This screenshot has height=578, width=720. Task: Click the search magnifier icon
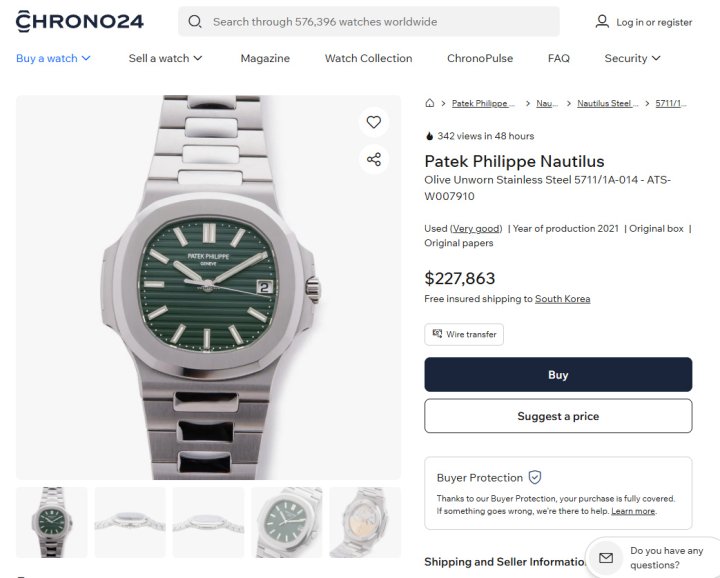point(195,21)
